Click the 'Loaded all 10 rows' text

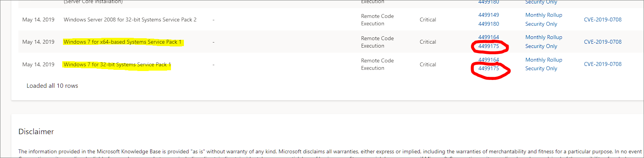[52, 86]
